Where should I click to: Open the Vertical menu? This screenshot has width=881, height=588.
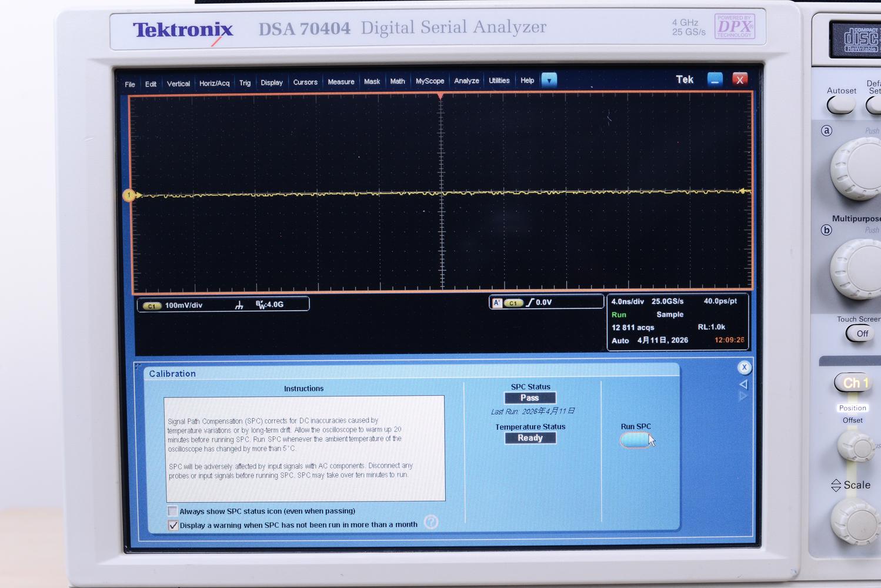tap(178, 83)
